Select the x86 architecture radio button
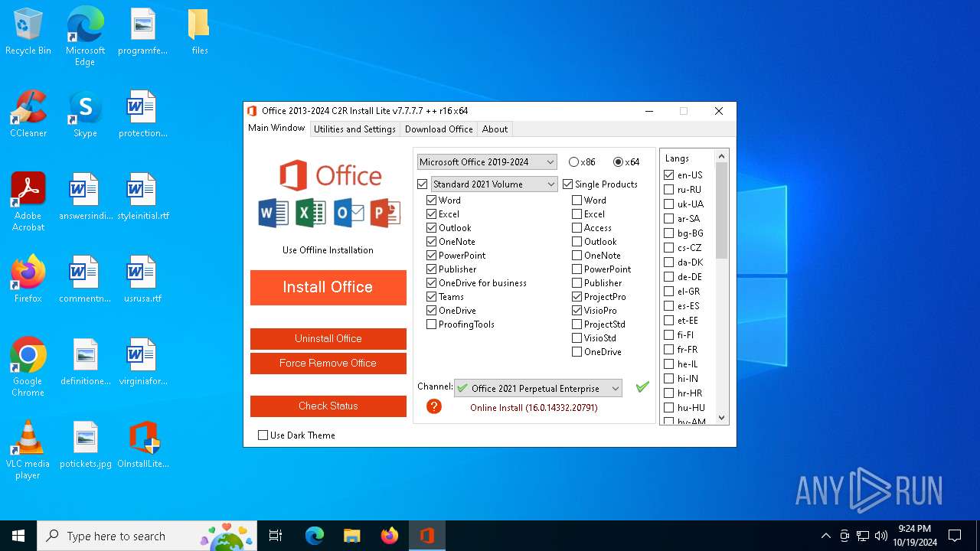Image resolution: width=980 pixels, height=551 pixels. [573, 162]
